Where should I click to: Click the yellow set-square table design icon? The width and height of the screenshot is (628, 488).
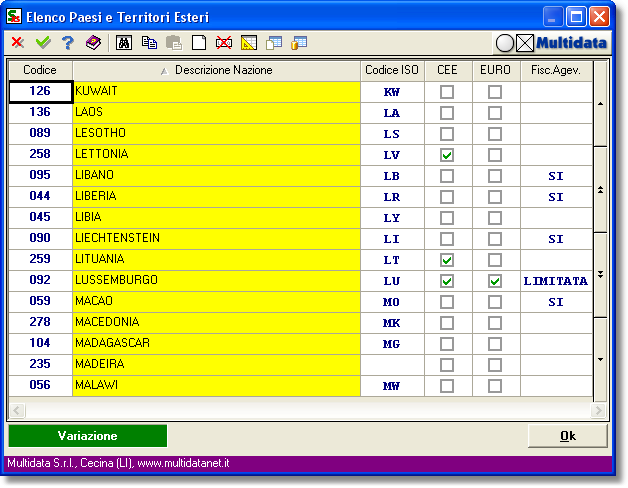pos(249,42)
